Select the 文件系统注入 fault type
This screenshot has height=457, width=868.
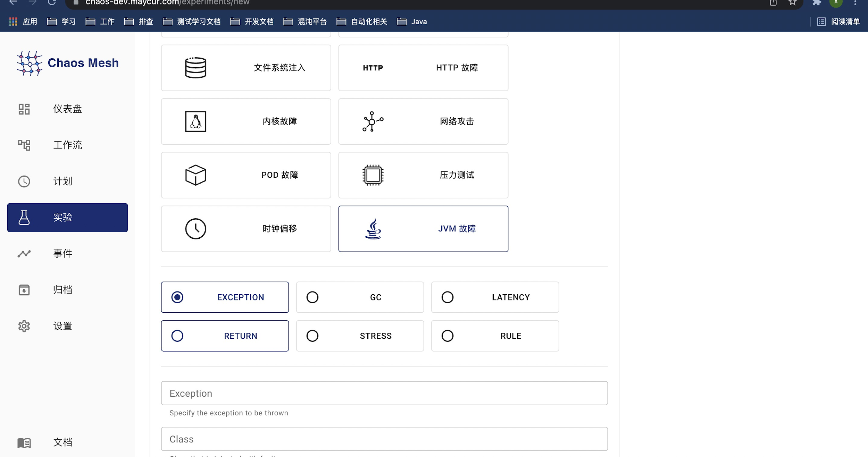click(246, 68)
